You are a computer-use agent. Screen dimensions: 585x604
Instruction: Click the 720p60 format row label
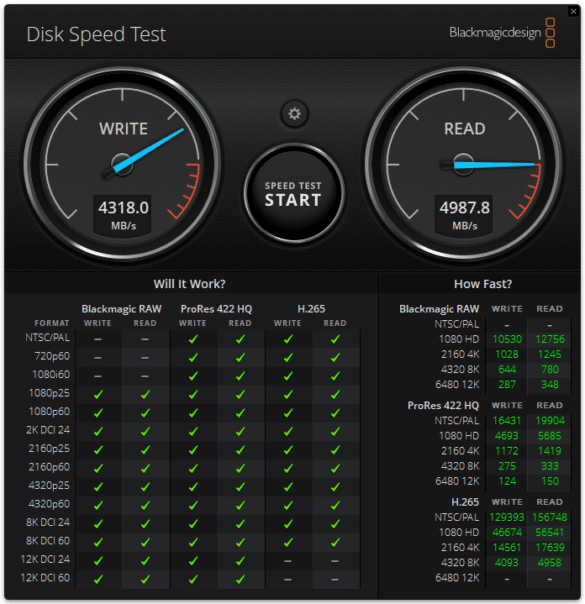coord(52,356)
